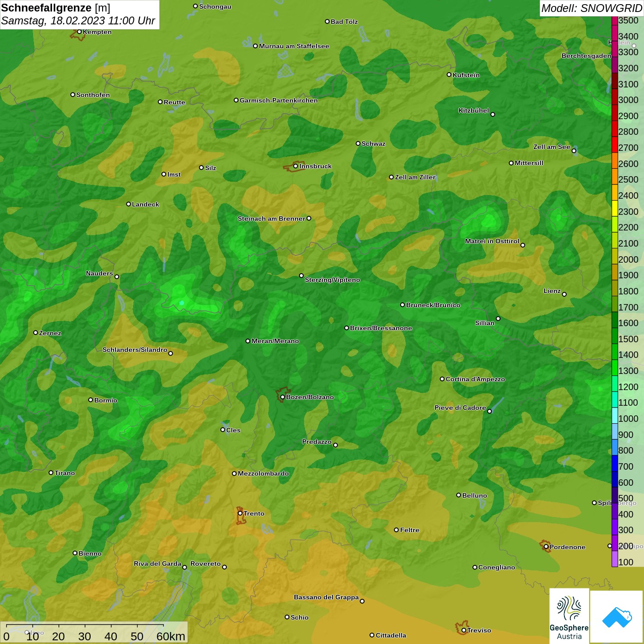This screenshot has width=644, height=644.
Task: Click the Innsbruck city marker
Action: 296,166
